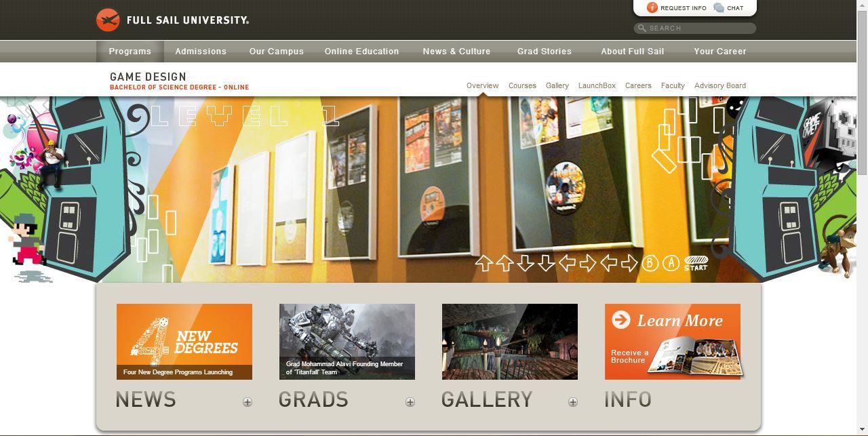Click the Chat link text
Screen dimensions: 868x436
click(735, 8)
